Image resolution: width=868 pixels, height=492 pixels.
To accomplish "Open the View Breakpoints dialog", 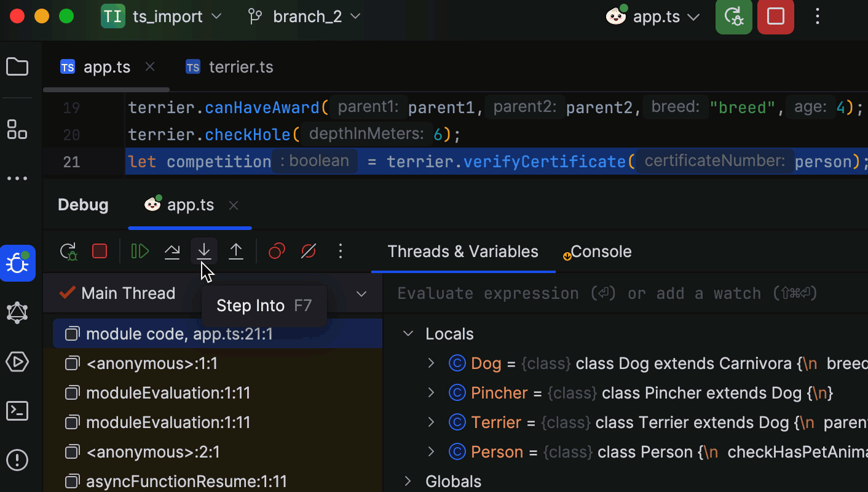I will click(276, 251).
